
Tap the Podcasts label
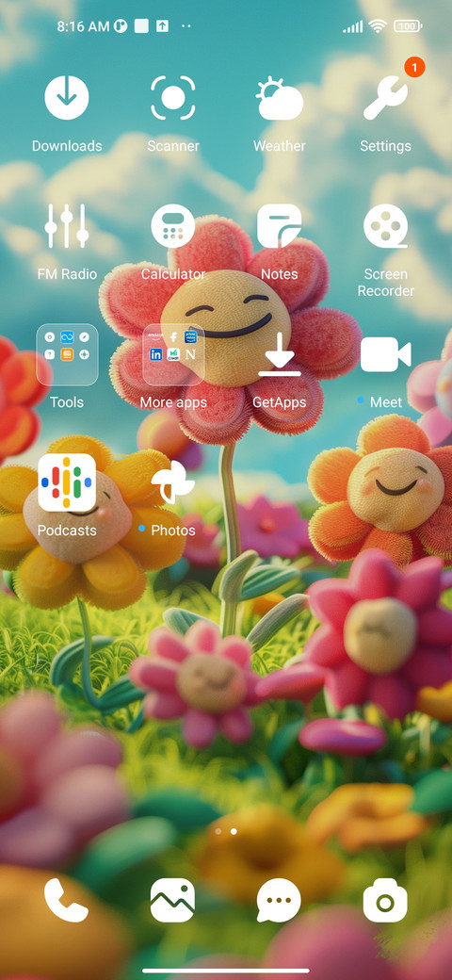[67, 530]
